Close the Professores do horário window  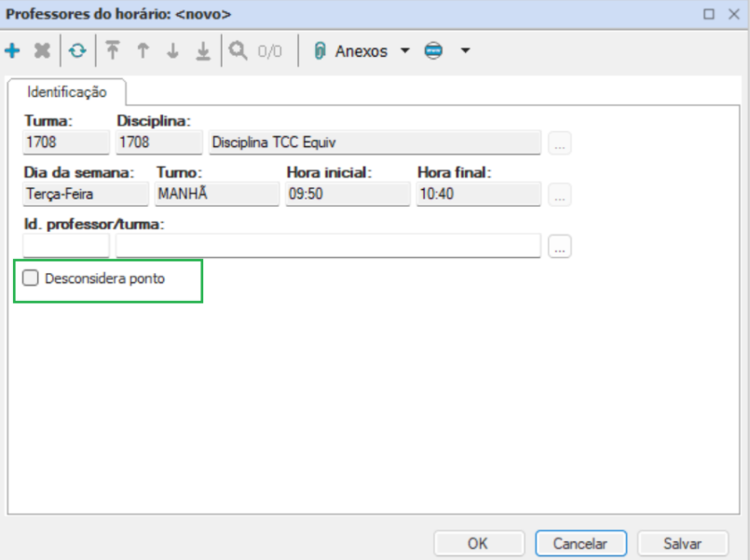[734, 14]
